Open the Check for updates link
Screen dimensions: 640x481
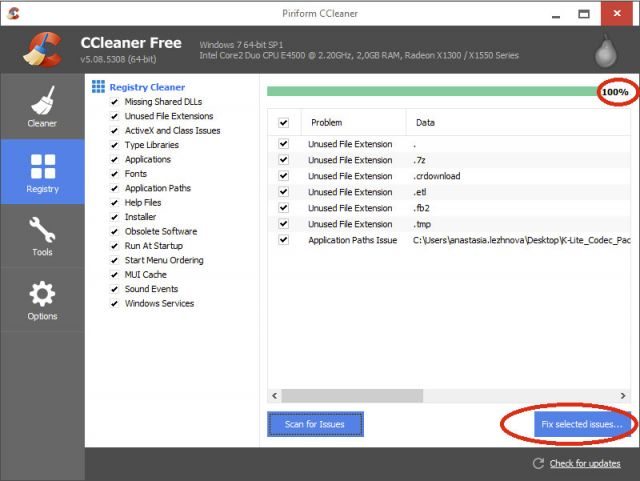[x=585, y=463]
